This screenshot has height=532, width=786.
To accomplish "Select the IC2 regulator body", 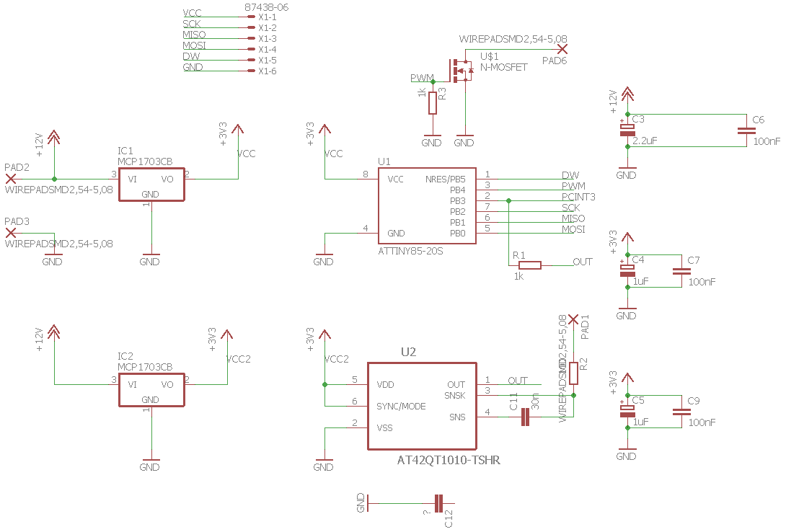I will pos(151,390).
